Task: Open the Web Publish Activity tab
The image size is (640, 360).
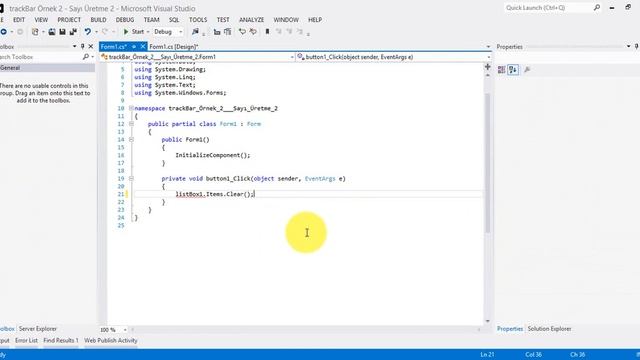Action: pyautogui.click(x=111, y=340)
